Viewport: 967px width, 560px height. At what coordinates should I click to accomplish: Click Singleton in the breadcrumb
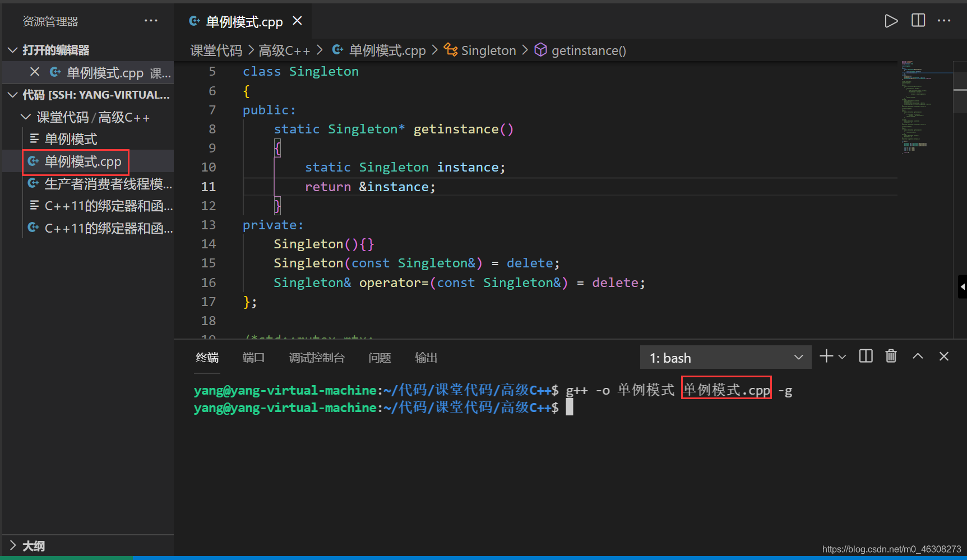[x=488, y=50]
